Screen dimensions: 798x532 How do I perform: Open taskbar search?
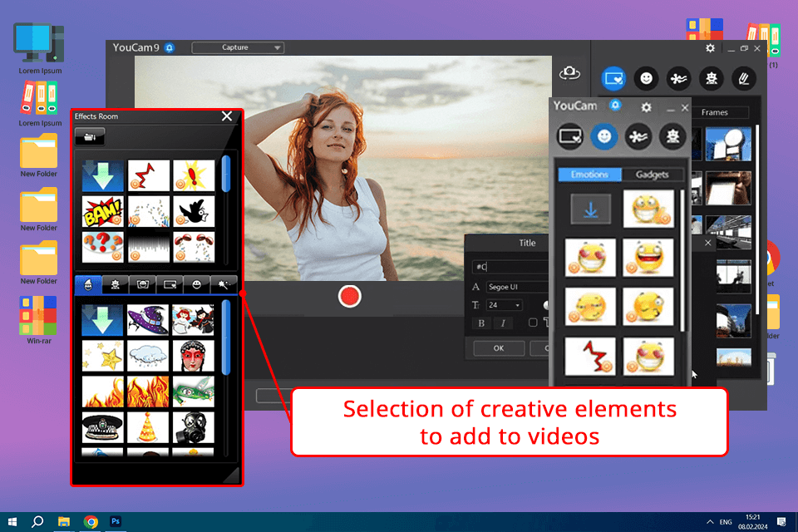tap(37, 522)
